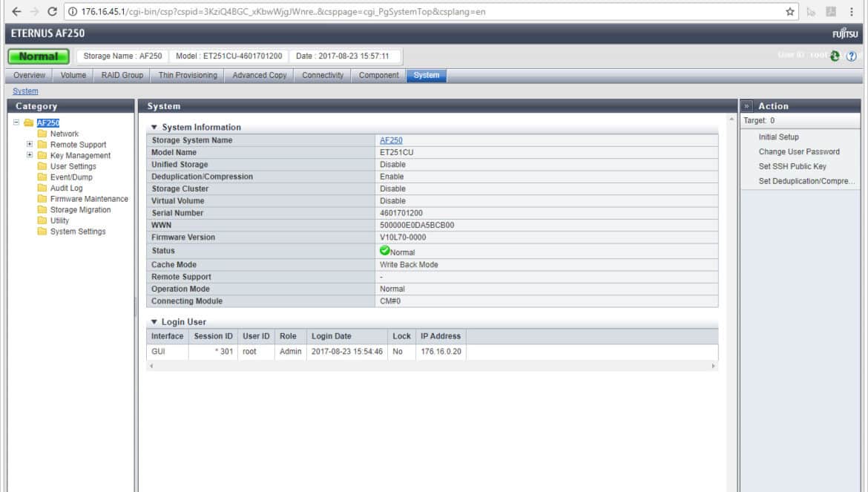Click the User Settings folder icon

point(42,166)
